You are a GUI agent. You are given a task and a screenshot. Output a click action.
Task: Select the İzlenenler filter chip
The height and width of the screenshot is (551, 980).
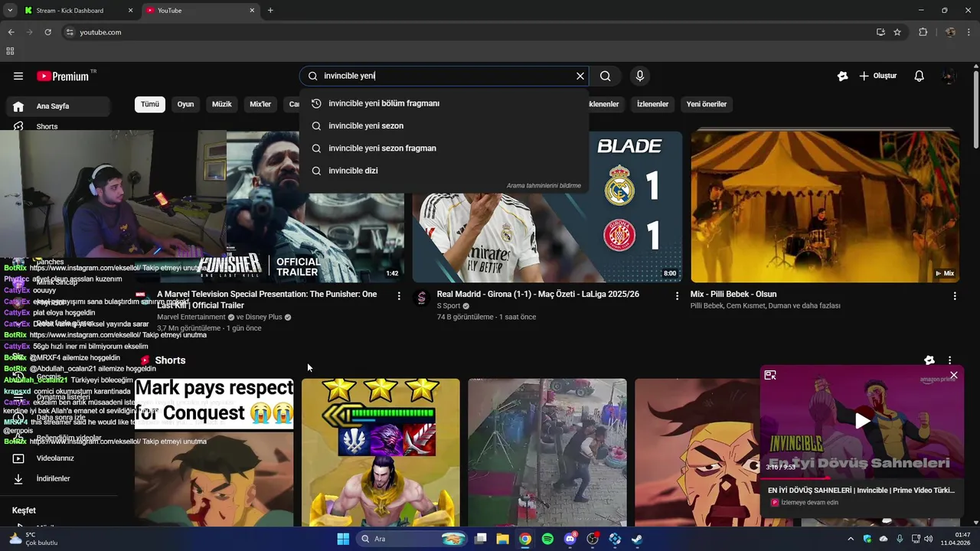click(x=652, y=104)
